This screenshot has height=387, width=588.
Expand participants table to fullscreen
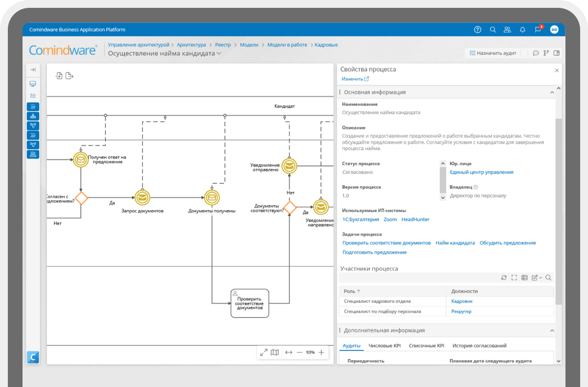(x=514, y=278)
